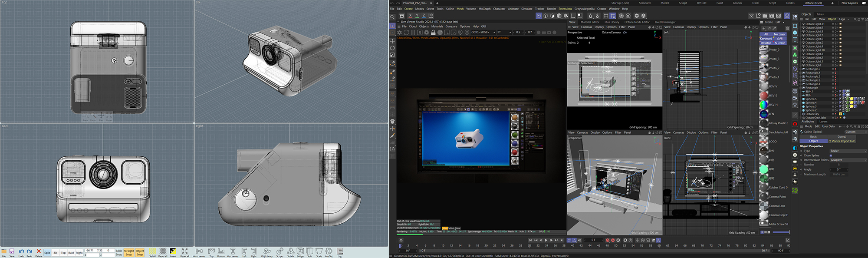Click the Live Viewer lock resolution icon
The image size is (868, 258).
click(x=433, y=32)
